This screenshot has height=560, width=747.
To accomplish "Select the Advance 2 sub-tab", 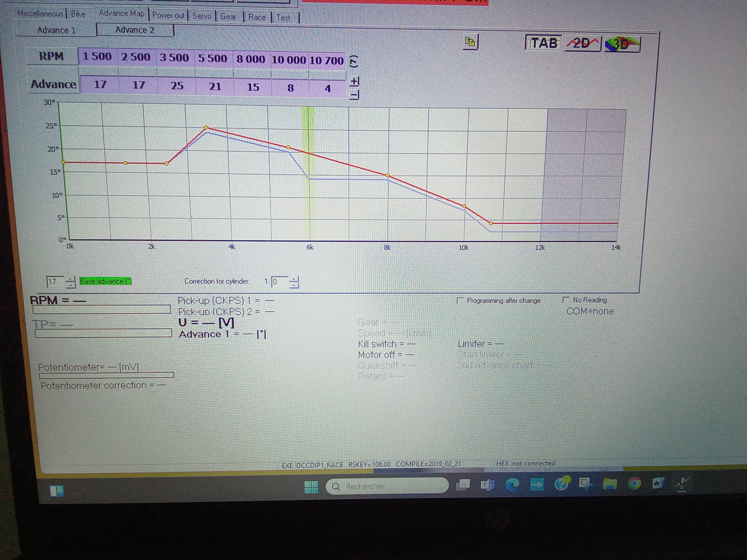I will coord(135,30).
